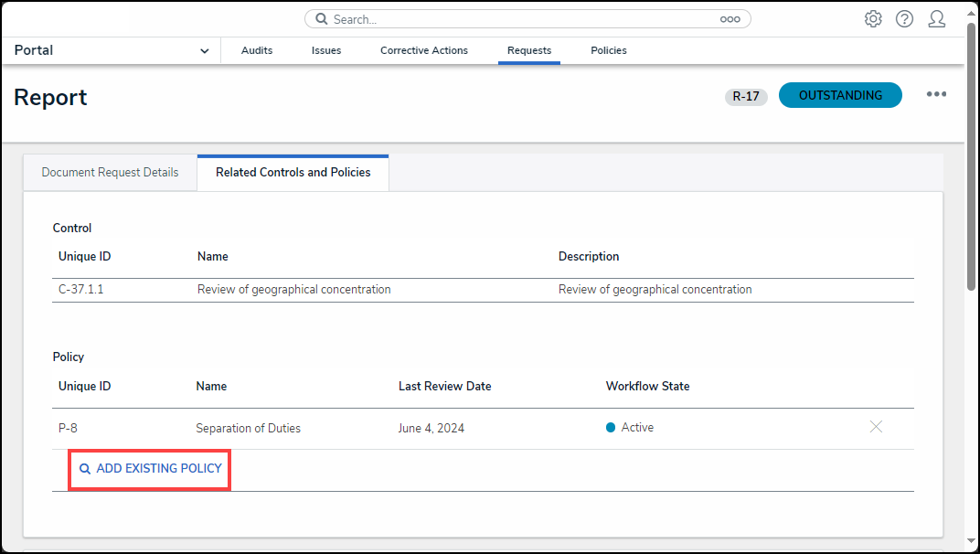This screenshot has height=554, width=980.
Task: Click the three-dot icon in search bar
Action: point(730,19)
